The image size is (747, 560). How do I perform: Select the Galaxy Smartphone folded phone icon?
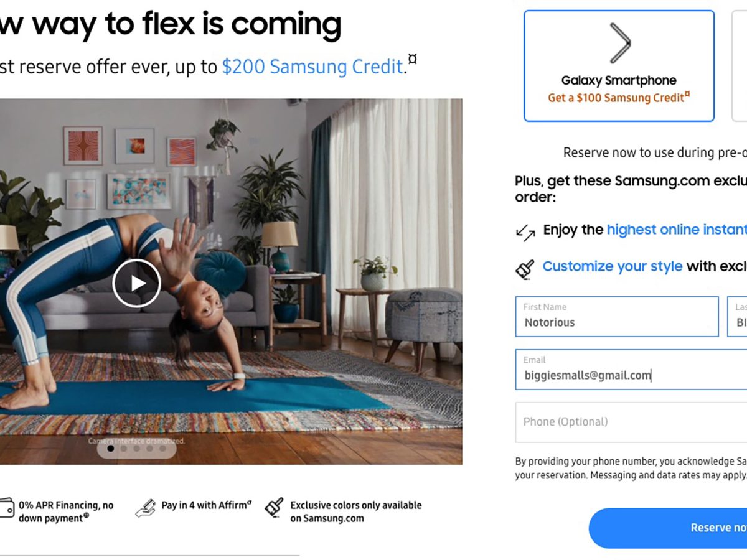pyautogui.click(x=619, y=44)
